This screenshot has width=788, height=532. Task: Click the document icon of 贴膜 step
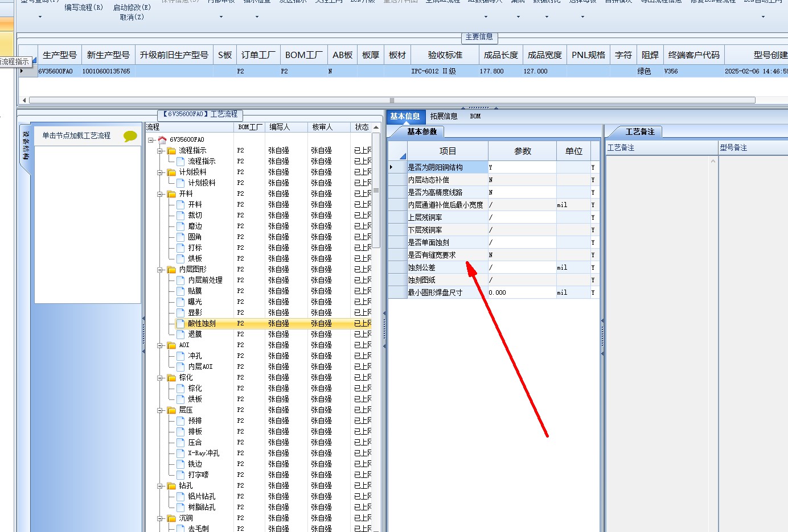coord(180,291)
